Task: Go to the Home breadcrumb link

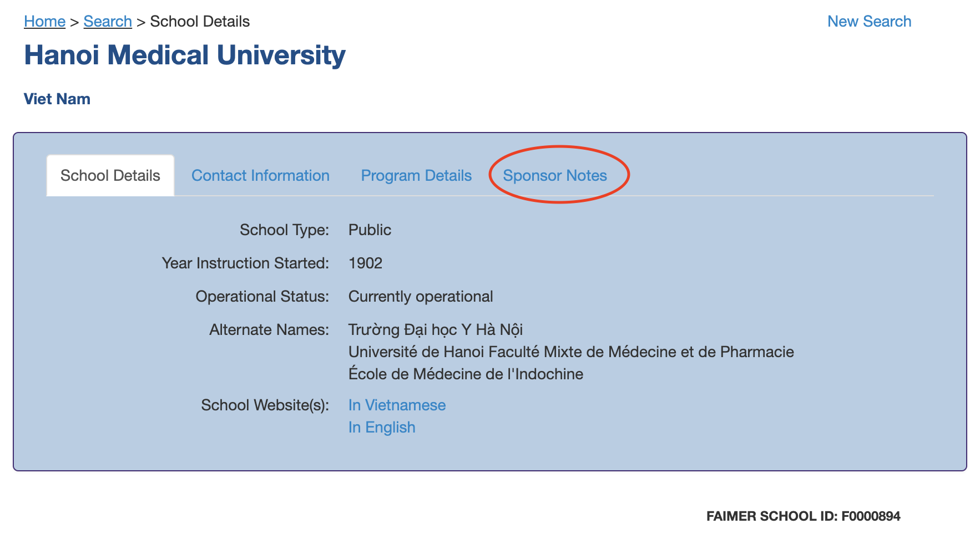Action: click(45, 21)
